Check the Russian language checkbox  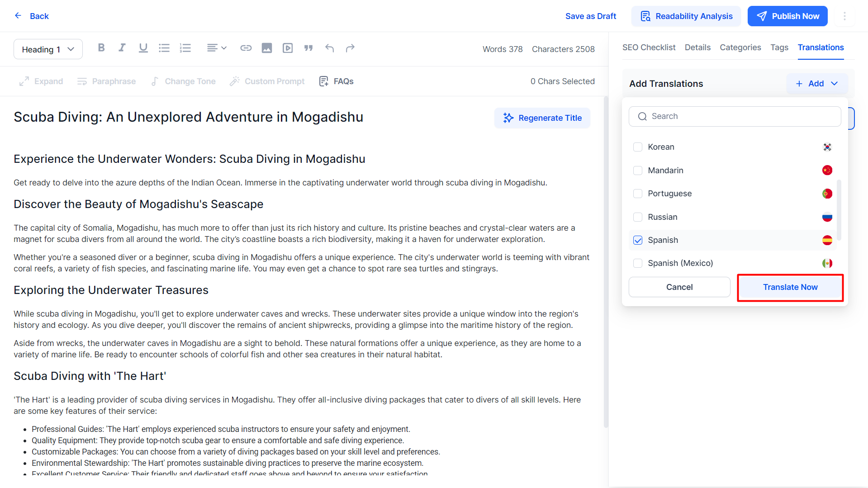[x=638, y=217]
